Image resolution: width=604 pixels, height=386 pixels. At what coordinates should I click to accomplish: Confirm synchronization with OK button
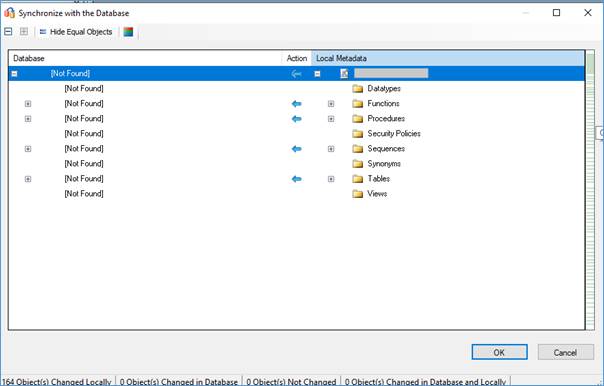point(499,352)
